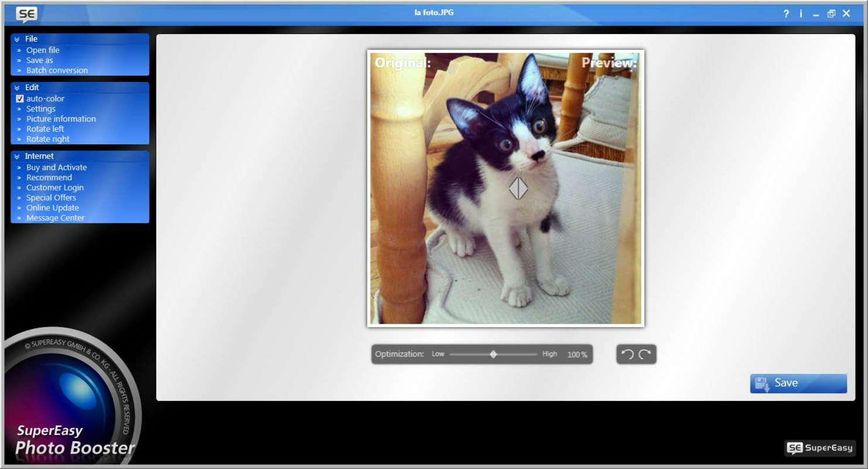Click the High end of optimization slider
The height and width of the screenshot is (469, 868).
coord(549,354)
